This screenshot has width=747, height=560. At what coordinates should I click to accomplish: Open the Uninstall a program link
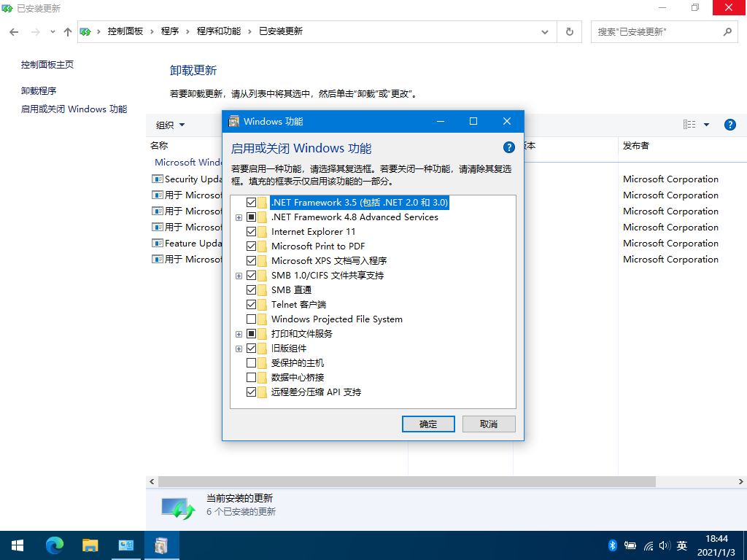click(39, 90)
